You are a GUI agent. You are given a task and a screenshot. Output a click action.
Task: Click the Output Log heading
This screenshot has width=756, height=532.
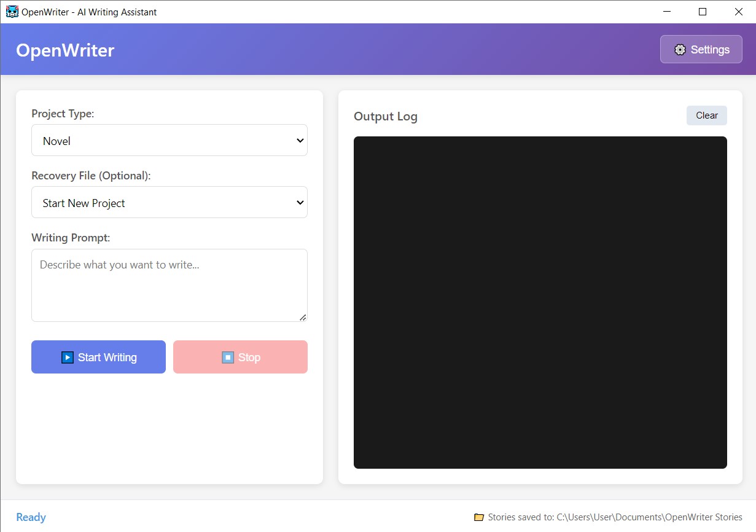[386, 116]
